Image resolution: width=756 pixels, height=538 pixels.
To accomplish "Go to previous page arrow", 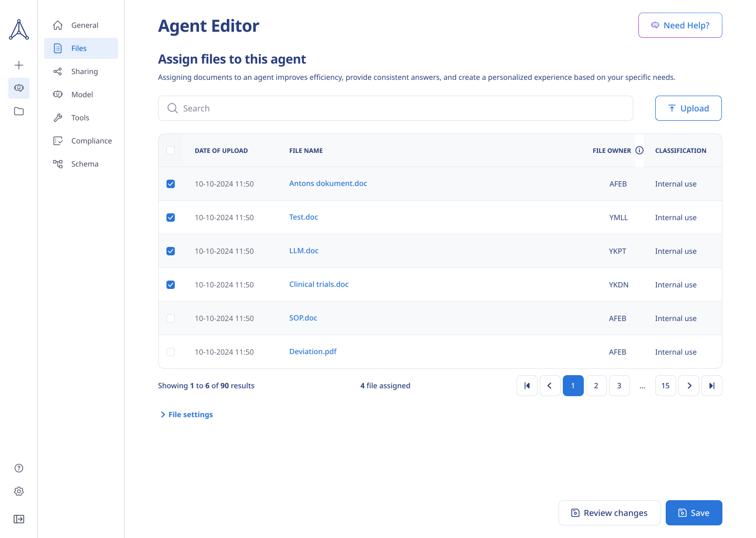I will (x=550, y=386).
